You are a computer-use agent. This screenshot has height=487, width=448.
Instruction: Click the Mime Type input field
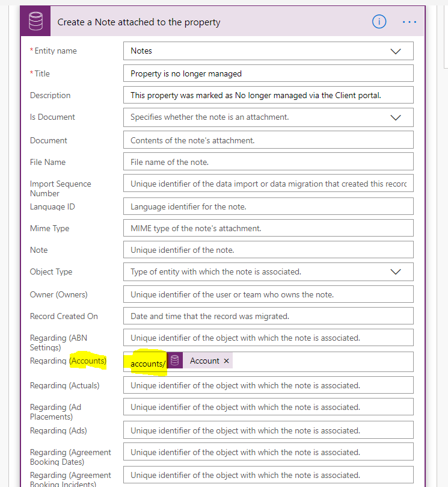(268, 228)
